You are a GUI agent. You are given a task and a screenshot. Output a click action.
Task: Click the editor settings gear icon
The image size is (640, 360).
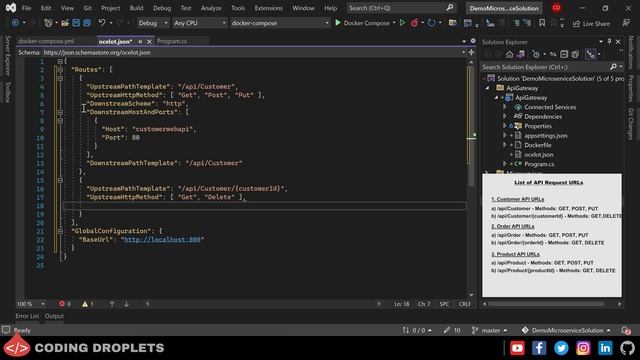[473, 41]
